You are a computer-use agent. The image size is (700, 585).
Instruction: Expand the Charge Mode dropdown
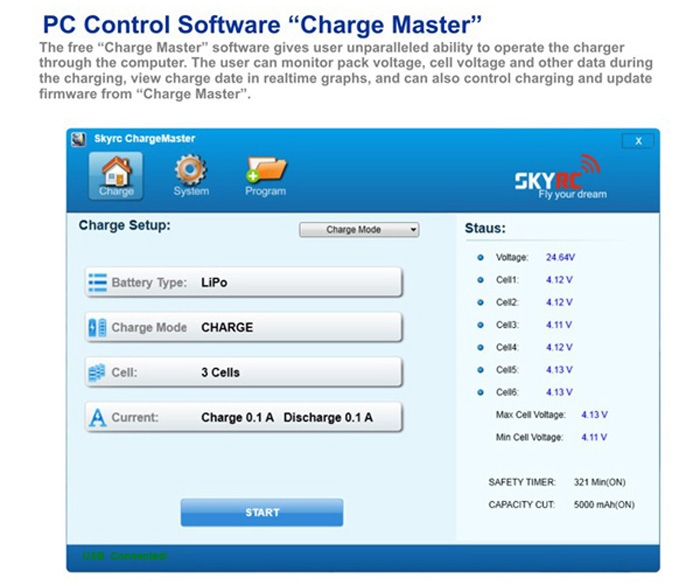359,230
